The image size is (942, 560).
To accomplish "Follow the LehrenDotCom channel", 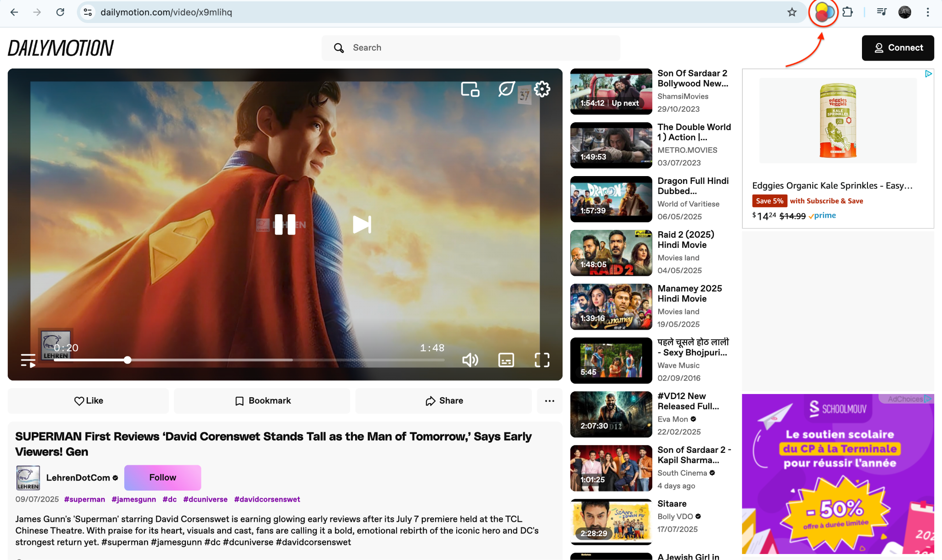I will click(x=162, y=477).
